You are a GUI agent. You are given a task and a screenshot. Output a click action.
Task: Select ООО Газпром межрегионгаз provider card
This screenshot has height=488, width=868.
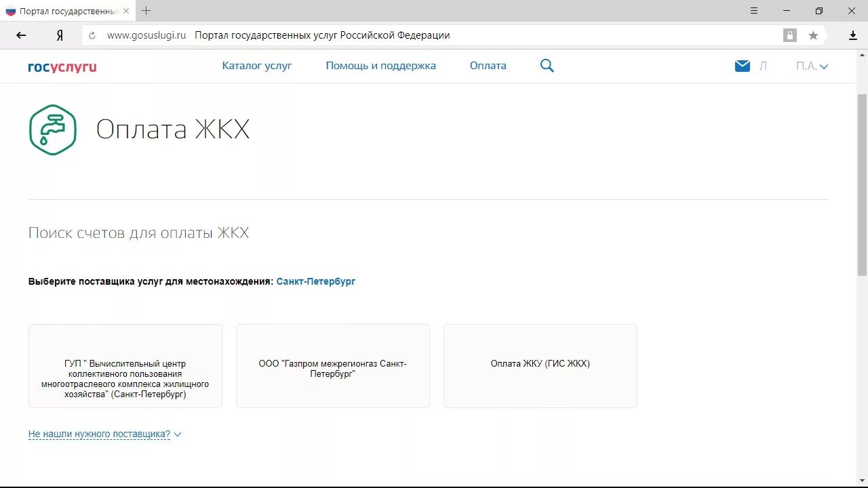tap(333, 366)
